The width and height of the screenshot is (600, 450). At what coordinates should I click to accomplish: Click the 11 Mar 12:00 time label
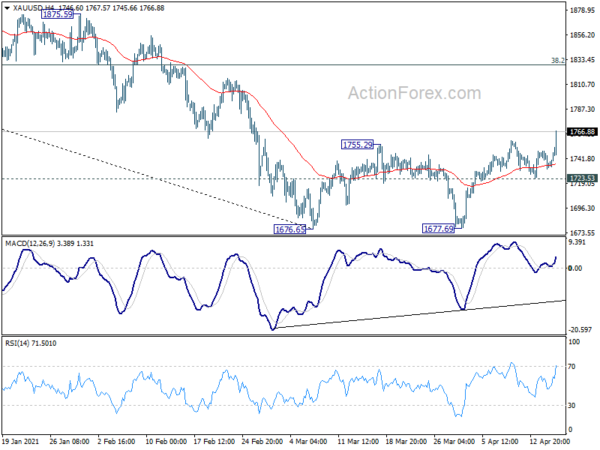pyautogui.click(x=358, y=441)
